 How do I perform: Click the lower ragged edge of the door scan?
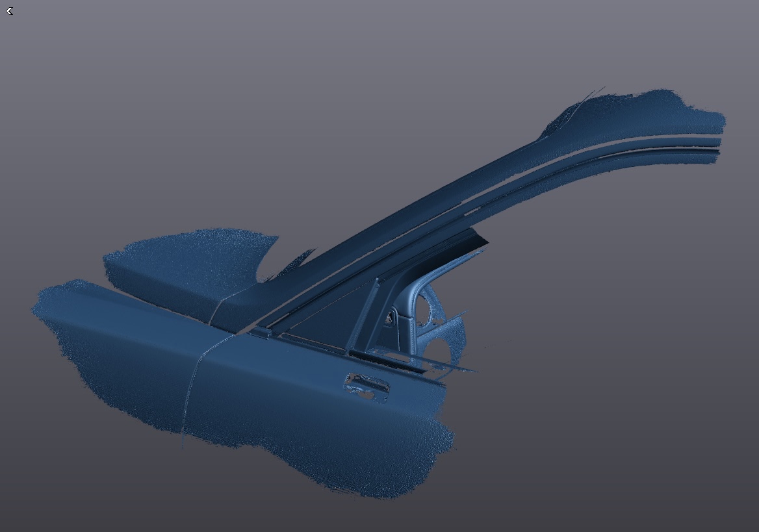click(x=364, y=487)
